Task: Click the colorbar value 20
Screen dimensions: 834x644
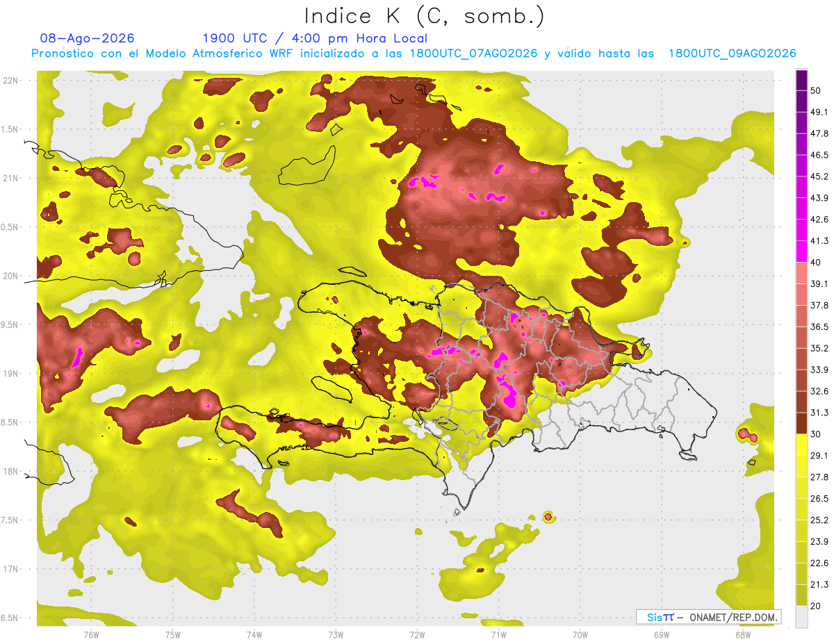Action: coord(817,606)
